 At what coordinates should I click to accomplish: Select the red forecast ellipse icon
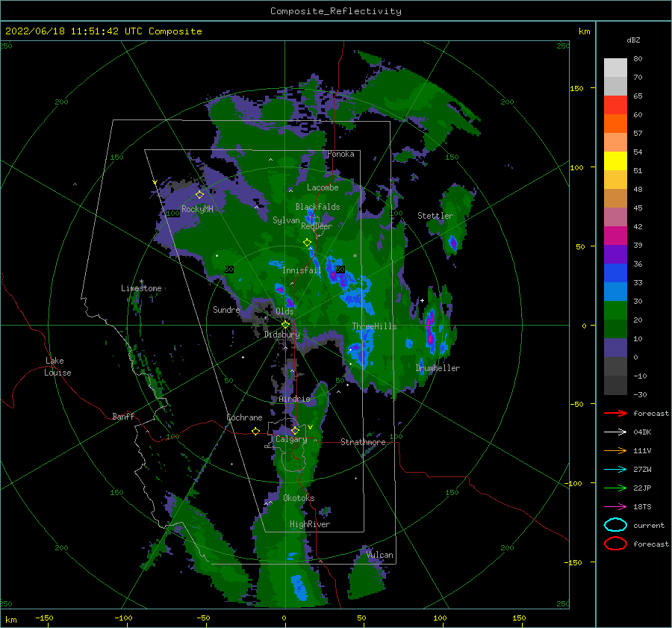point(615,544)
